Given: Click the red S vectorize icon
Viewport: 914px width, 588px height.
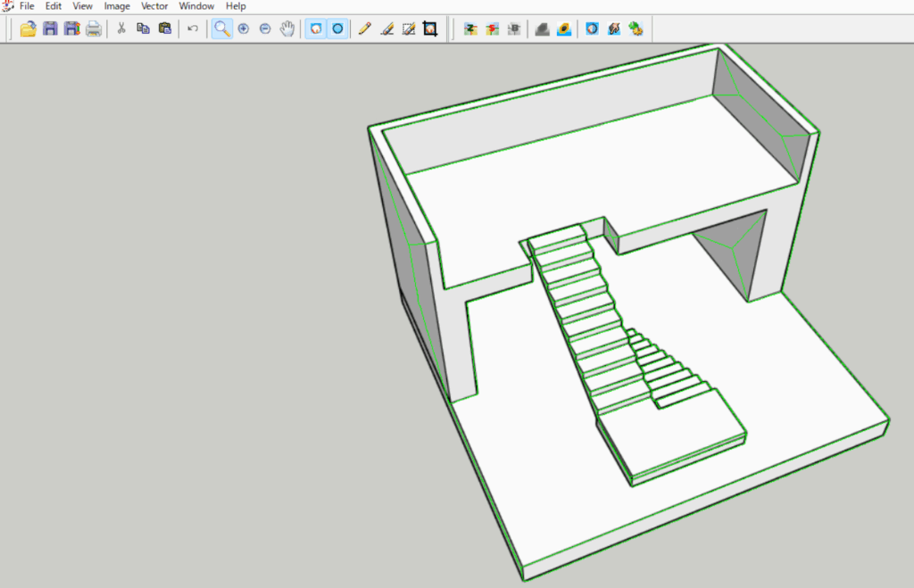Looking at the screenshot, I should click(492, 29).
